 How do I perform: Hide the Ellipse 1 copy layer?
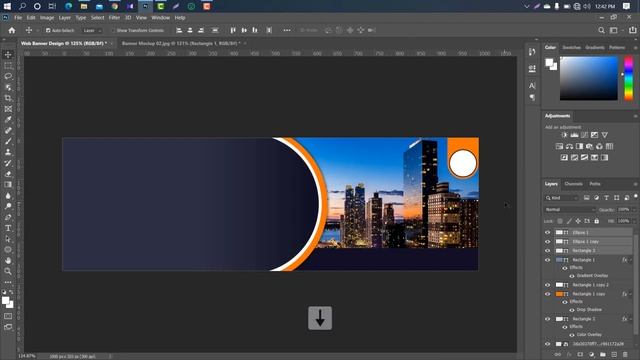click(x=547, y=241)
